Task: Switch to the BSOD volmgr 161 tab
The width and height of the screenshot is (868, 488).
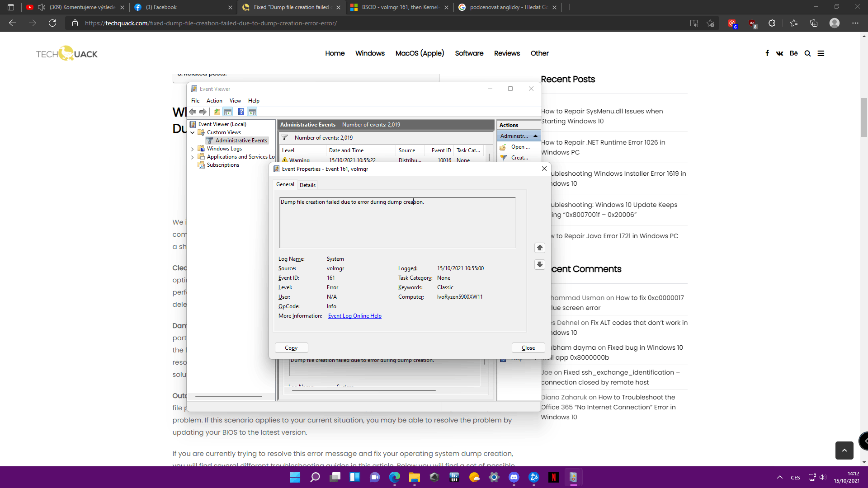Action: [400, 7]
